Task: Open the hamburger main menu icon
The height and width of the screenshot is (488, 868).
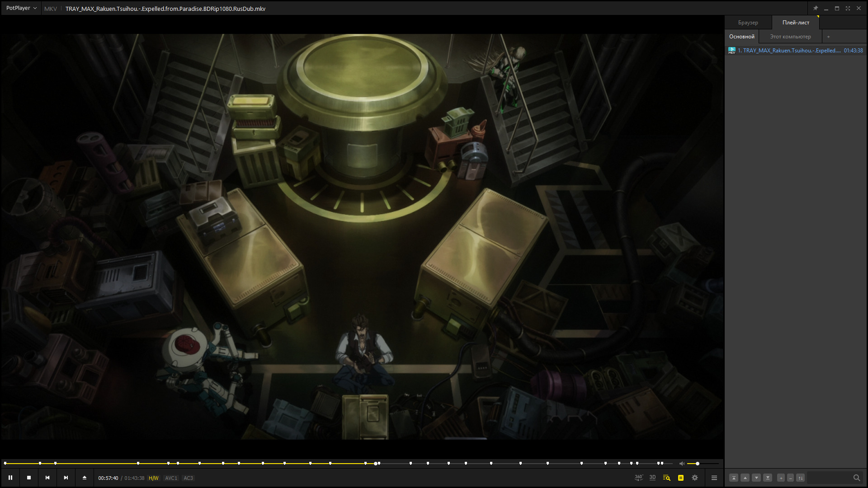Action: tap(714, 478)
